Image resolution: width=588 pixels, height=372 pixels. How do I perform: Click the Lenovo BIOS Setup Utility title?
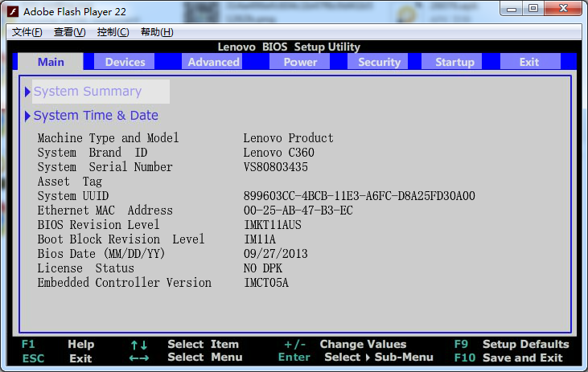click(289, 47)
